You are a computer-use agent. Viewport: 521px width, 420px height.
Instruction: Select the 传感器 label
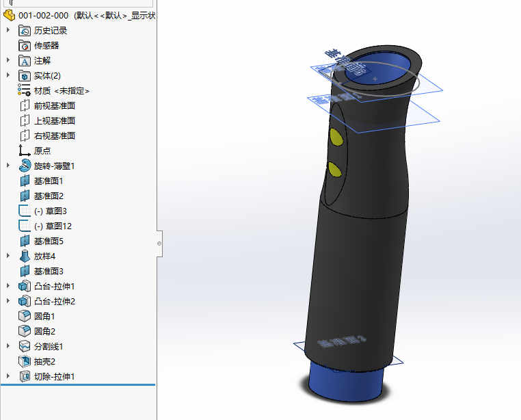[46, 46]
